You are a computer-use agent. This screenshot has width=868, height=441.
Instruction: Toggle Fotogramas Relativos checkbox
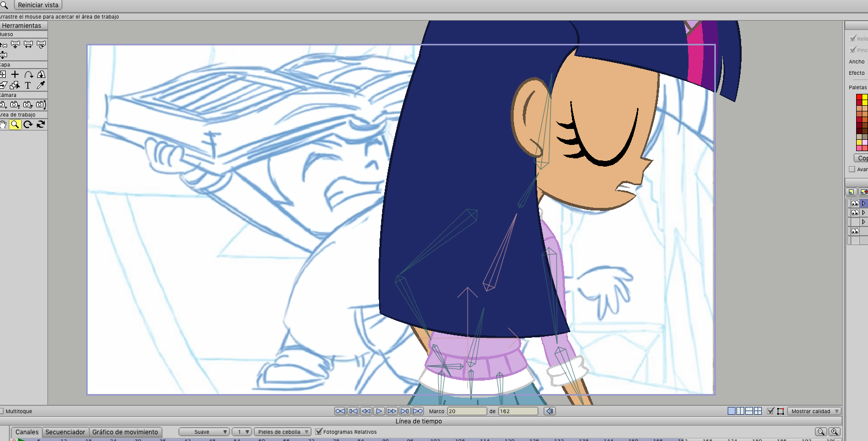tap(319, 432)
